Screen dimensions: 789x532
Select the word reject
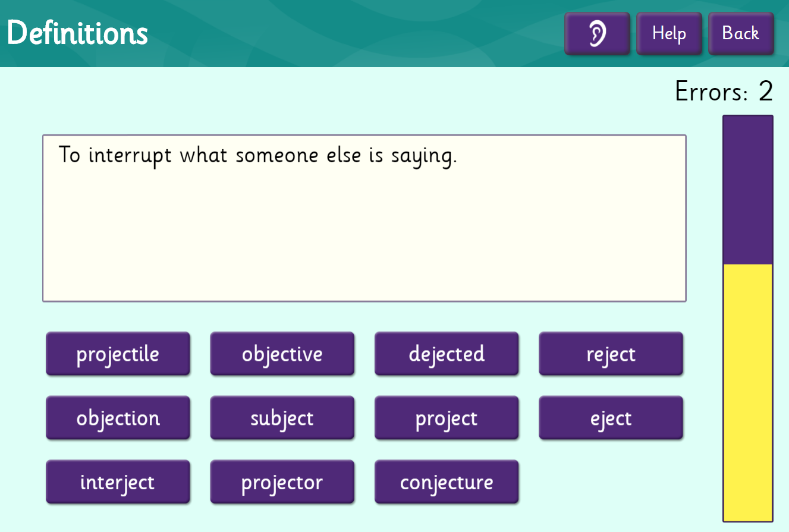coord(611,354)
